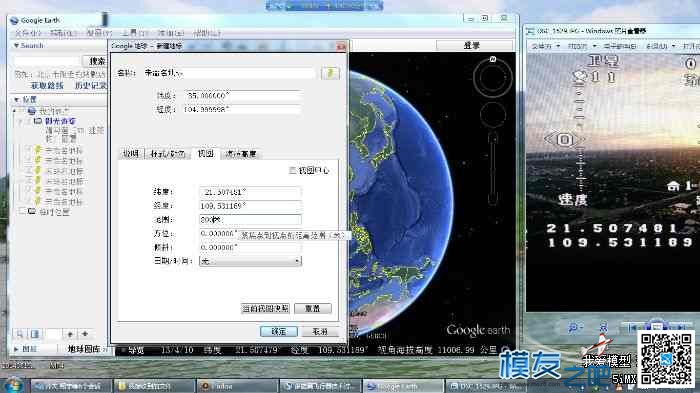Click the magnifier icon at sidebar bottom

click(x=20, y=334)
